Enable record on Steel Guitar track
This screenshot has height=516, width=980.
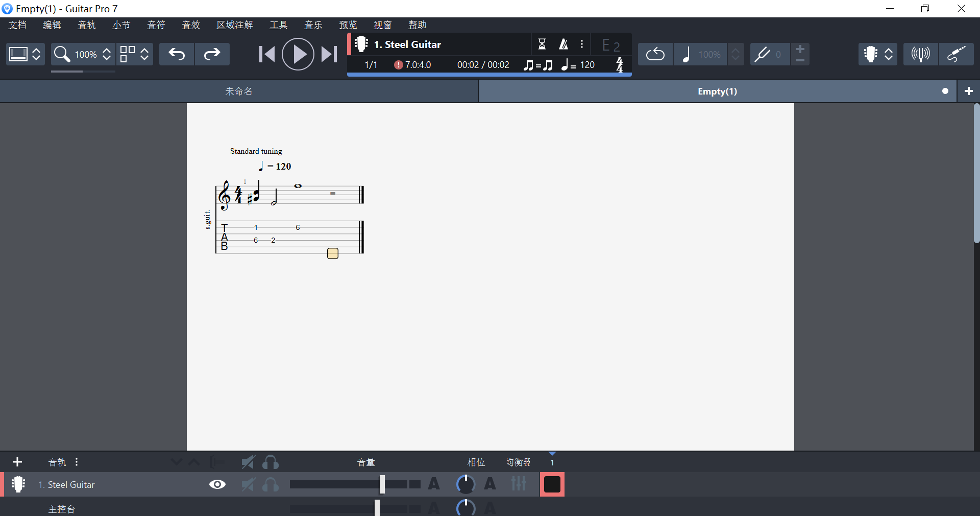click(551, 484)
